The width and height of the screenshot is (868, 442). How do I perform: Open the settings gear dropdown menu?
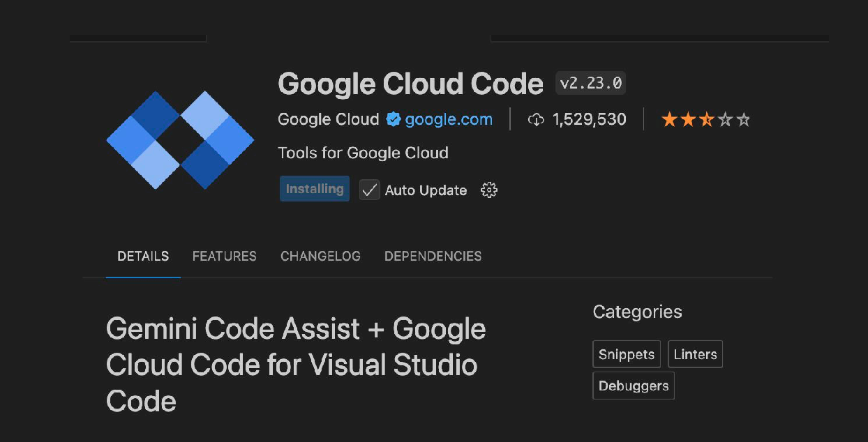(x=489, y=190)
